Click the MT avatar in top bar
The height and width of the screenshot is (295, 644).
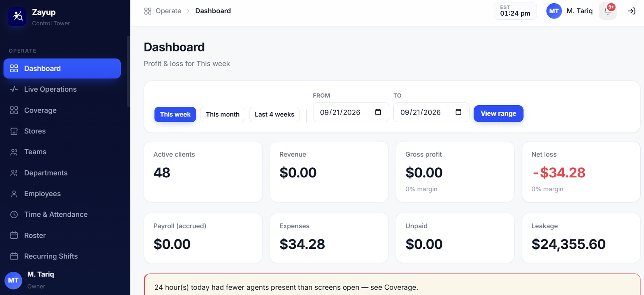point(554,11)
